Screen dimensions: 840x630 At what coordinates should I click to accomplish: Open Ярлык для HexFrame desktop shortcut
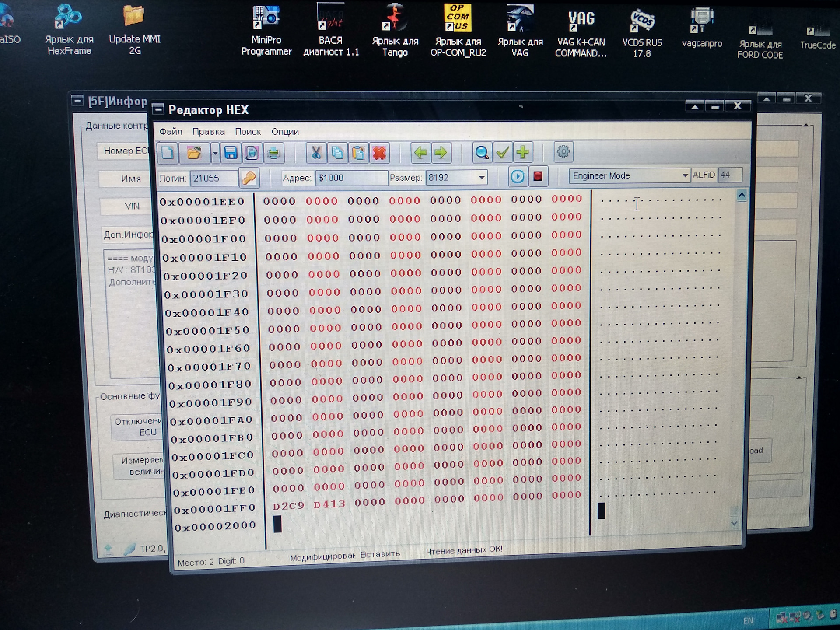pos(69,30)
